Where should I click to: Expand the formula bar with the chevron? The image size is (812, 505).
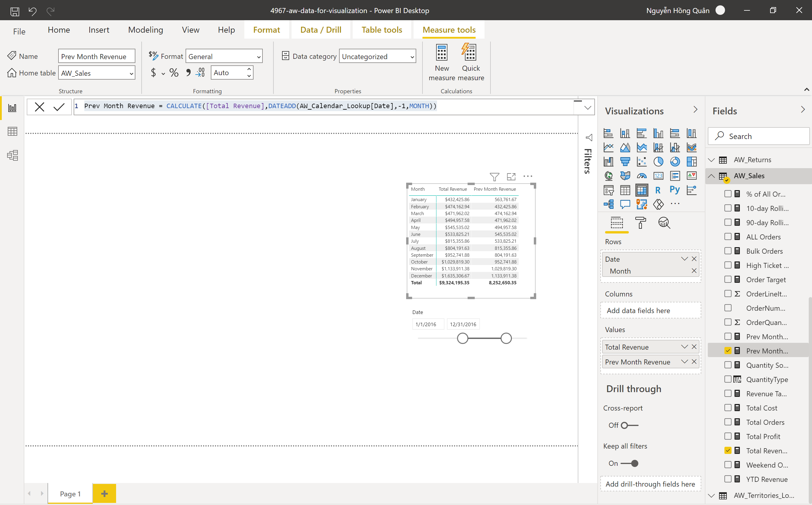tap(587, 108)
